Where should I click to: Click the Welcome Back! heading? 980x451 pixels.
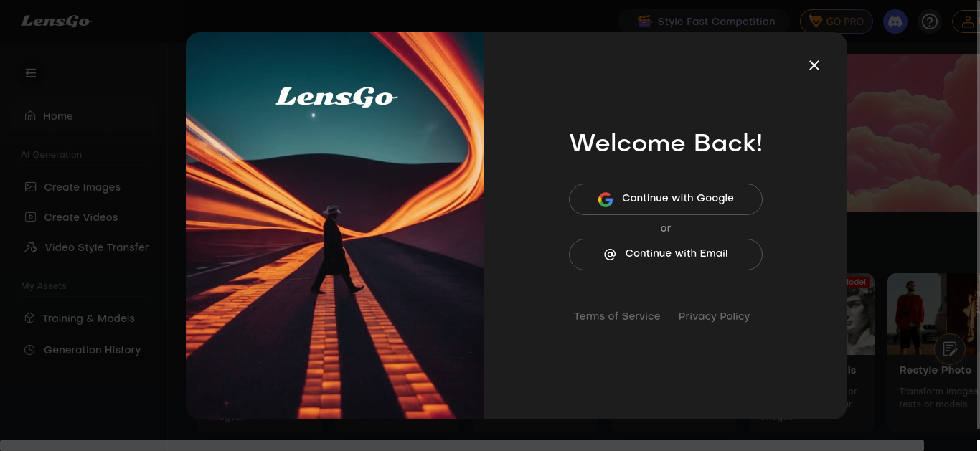tap(666, 143)
